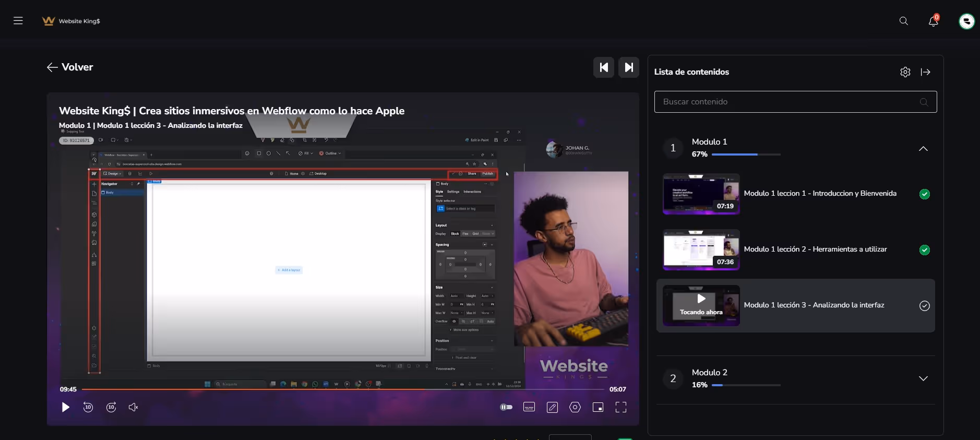This screenshot has width=980, height=440.
Task: Click the Modulo 1 progress bar
Action: pos(746,154)
